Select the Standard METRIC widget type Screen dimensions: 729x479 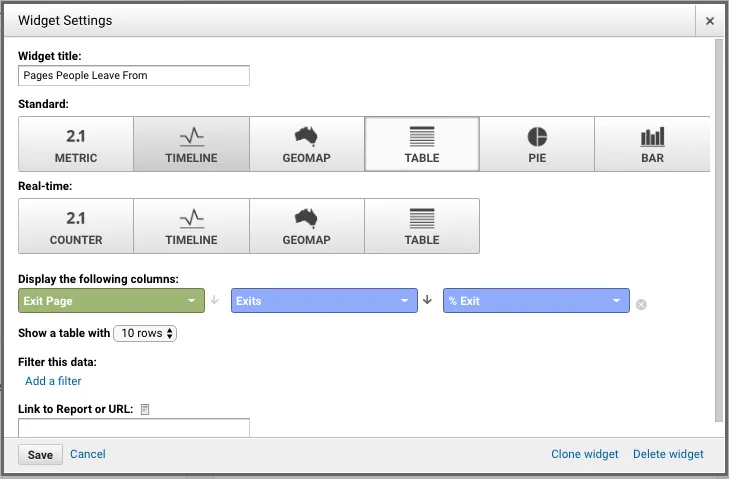[76, 144]
